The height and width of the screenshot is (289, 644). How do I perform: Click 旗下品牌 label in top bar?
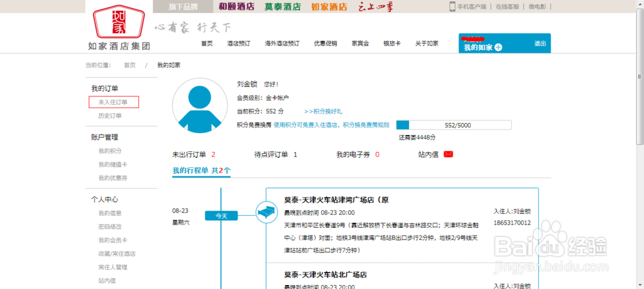183,6
